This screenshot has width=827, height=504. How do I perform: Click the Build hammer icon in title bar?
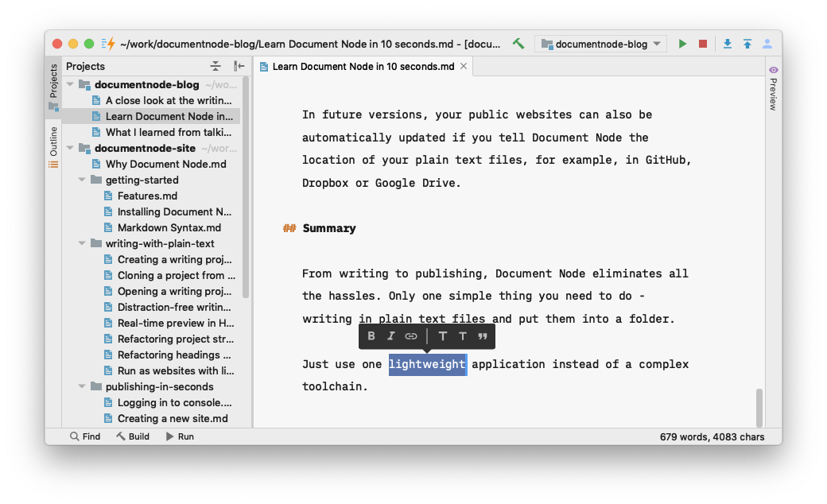[x=518, y=44]
